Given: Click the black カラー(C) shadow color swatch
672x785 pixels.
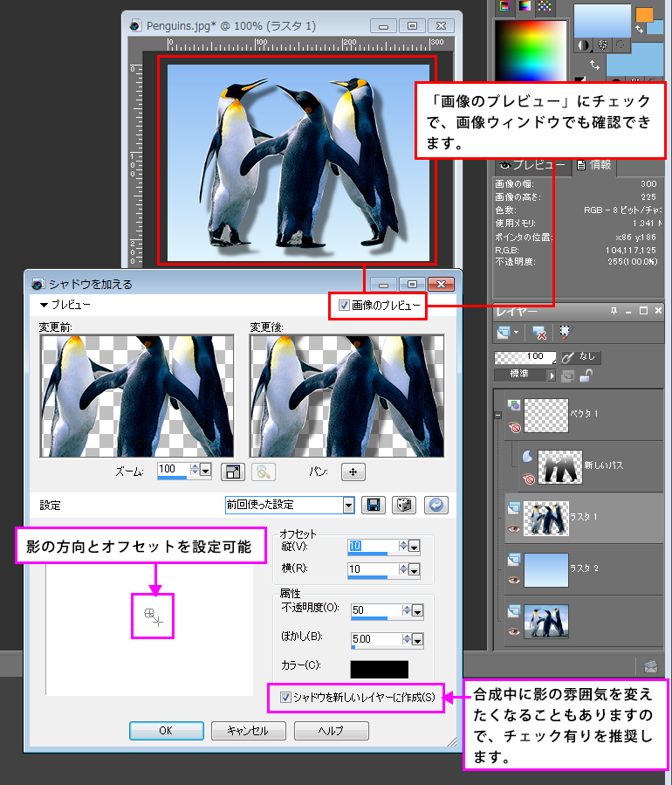Looking at the screenshot, I should 380,670.
